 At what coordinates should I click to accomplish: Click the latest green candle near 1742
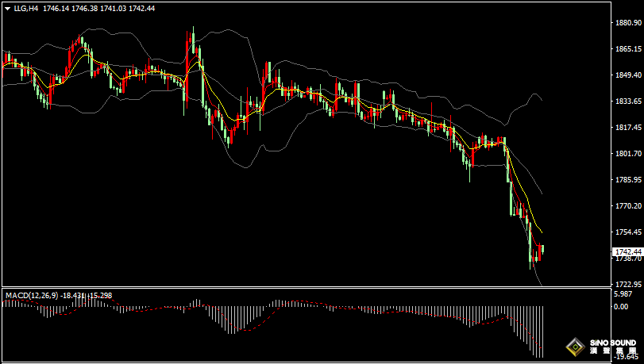click(x=543, y=249)
